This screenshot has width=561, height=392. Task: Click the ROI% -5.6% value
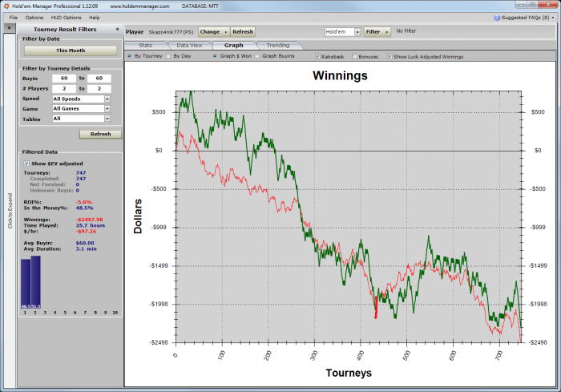pos(84,202)
